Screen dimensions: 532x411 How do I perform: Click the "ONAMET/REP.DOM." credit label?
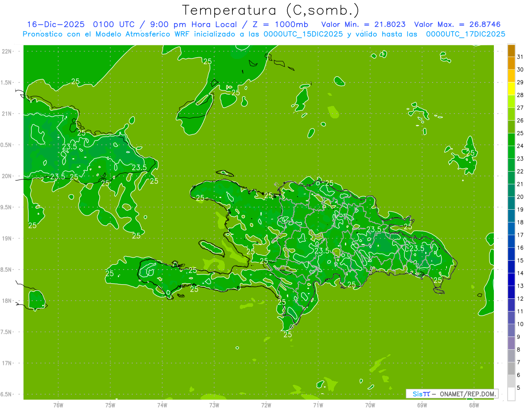468,394
